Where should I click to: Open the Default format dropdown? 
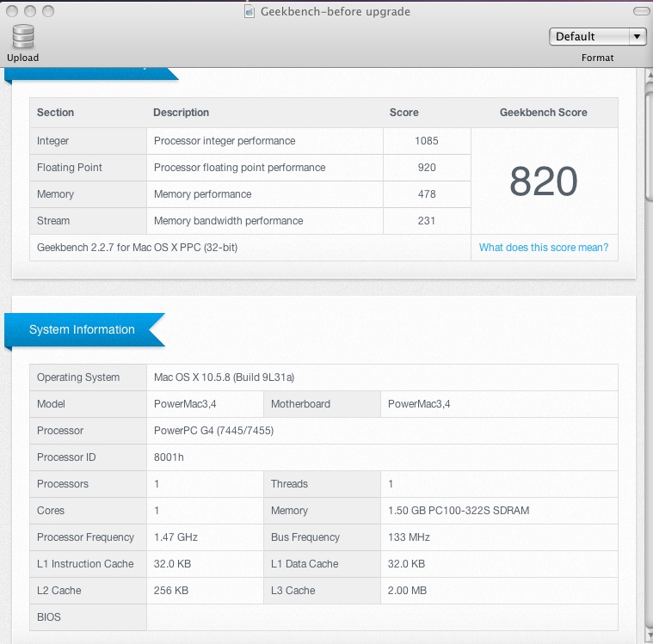tap(598, 37)
